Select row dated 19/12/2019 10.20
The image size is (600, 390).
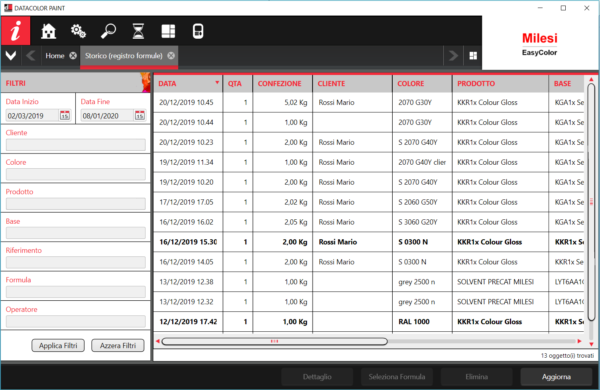pos(369,182)
